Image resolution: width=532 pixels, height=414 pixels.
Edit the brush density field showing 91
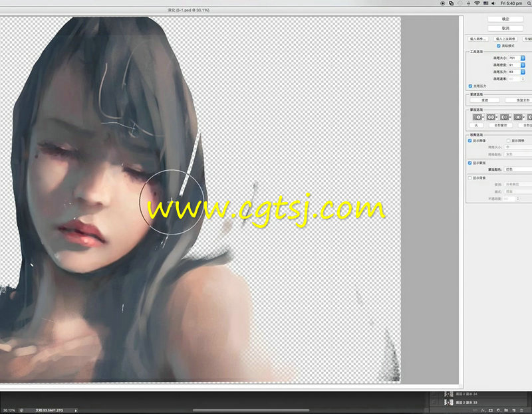coord(514,64)
